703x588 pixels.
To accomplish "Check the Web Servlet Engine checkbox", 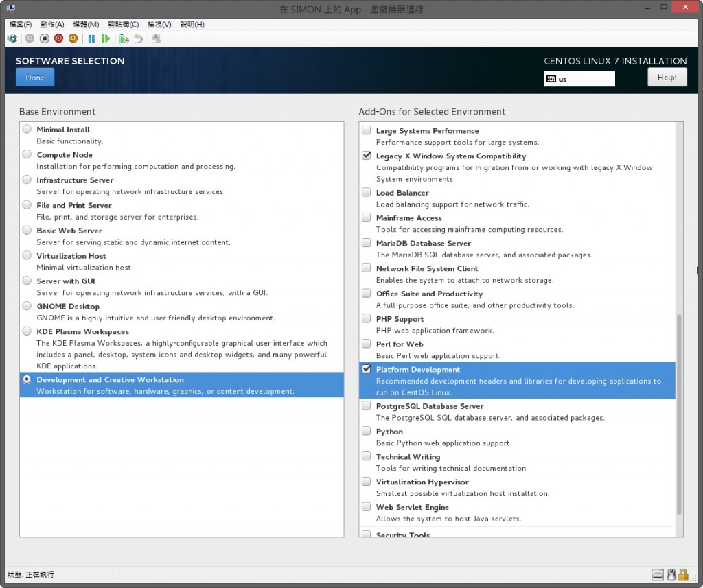I will [367, 506].
